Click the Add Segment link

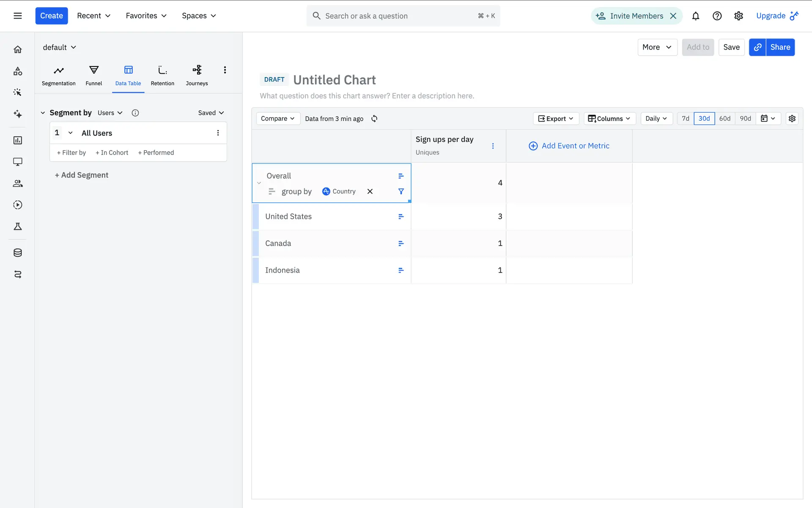81,175
